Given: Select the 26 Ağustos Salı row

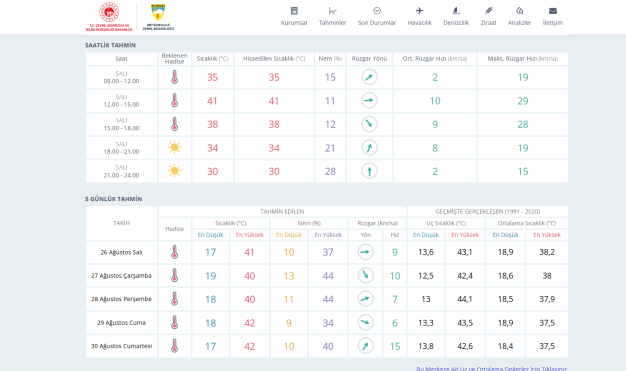Looking at the screenshot, I should tap(327, 252).
